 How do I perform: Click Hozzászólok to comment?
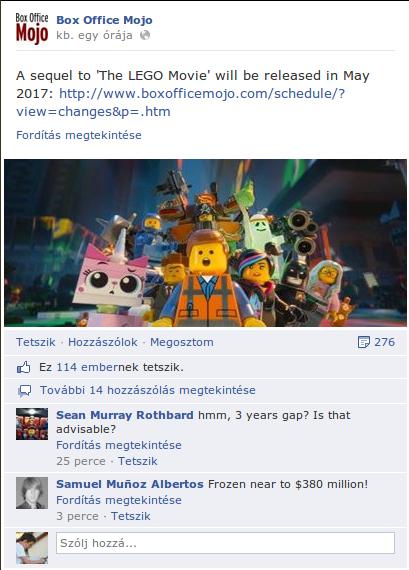(x=103, y=342)
